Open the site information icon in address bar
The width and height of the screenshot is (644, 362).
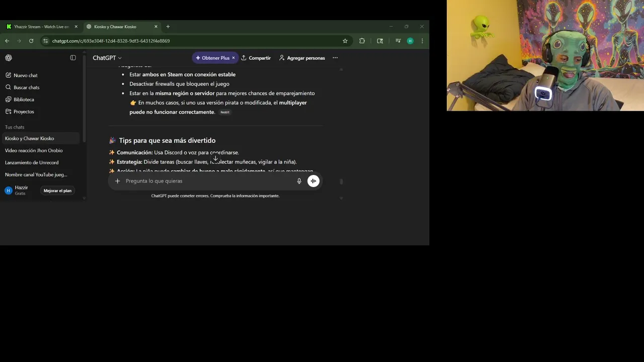click(46, 41)
